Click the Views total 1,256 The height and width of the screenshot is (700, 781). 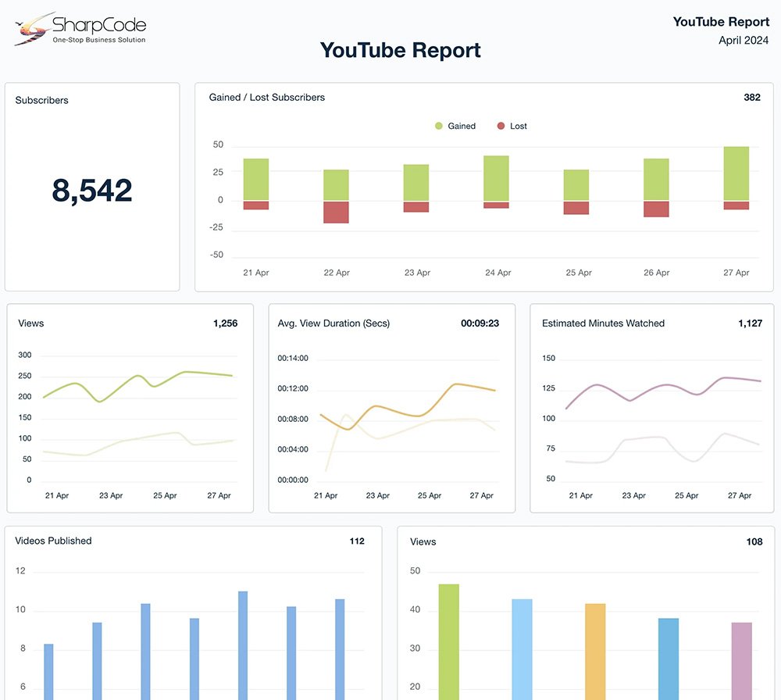[225, 323]
